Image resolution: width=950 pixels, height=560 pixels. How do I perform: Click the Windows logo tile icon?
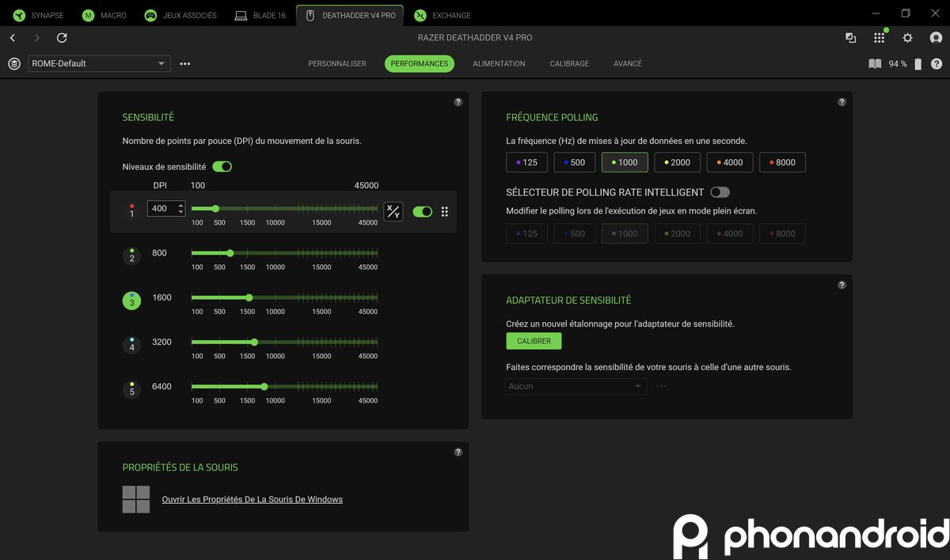[x=136, y=499]
